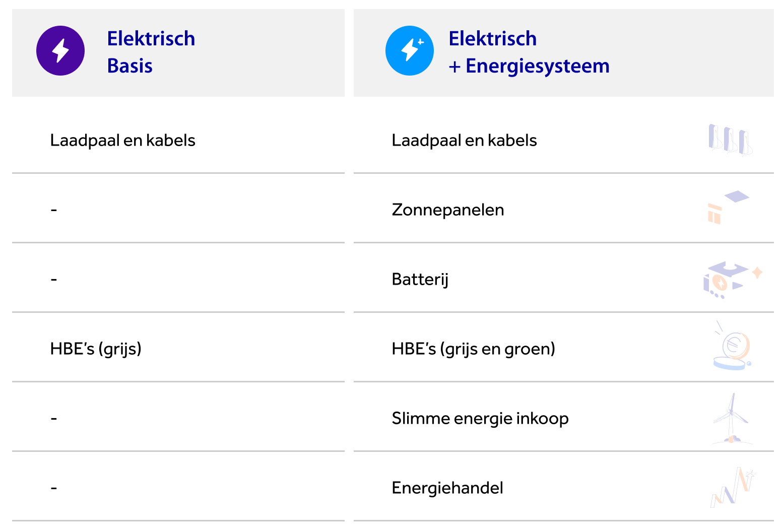Click the Slimme energie inkoop label

(480, 418)
